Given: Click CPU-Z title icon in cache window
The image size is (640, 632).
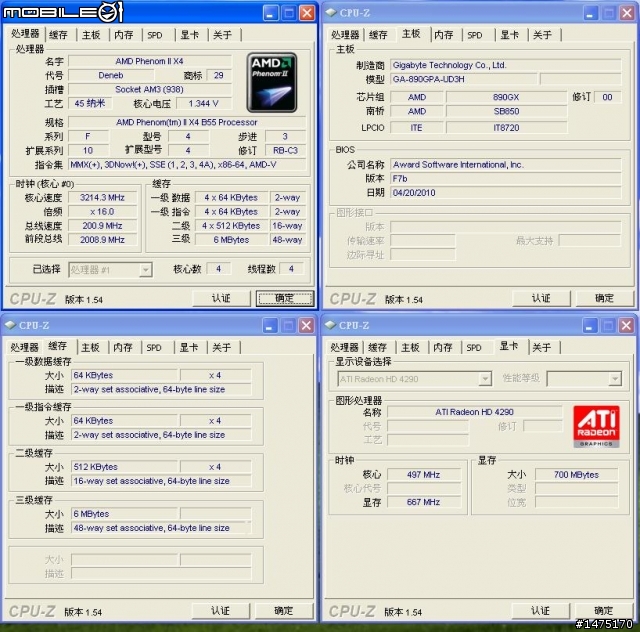Looking at the screenshot, I should point(10,325).
